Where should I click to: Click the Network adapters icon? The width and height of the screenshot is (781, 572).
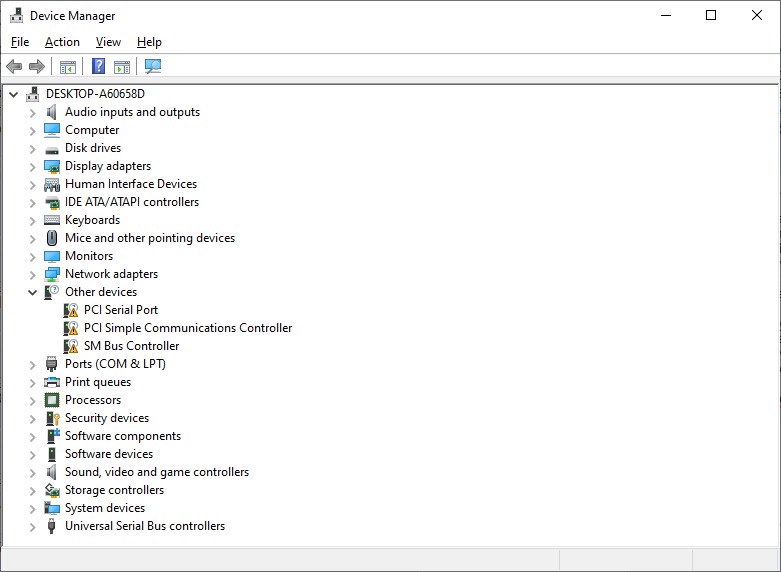point(52,274)
